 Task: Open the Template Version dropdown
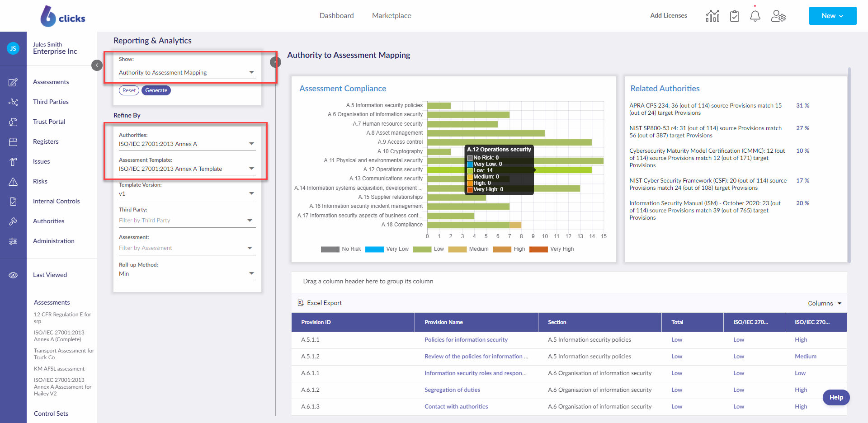[187, 193]
